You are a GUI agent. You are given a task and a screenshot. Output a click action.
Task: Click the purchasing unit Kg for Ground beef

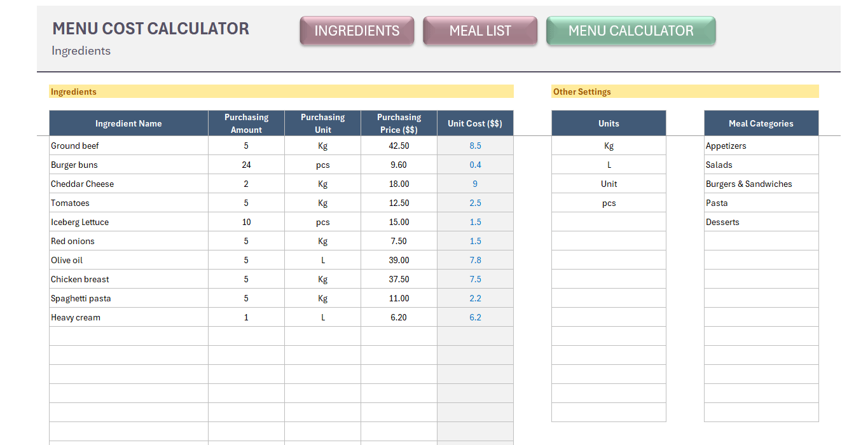322,146
